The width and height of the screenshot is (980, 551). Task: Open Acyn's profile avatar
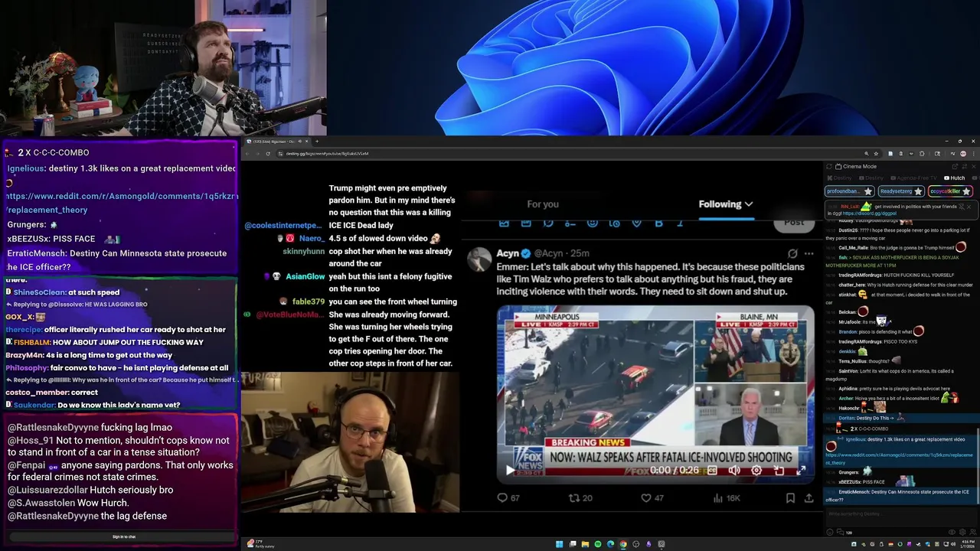479,259
